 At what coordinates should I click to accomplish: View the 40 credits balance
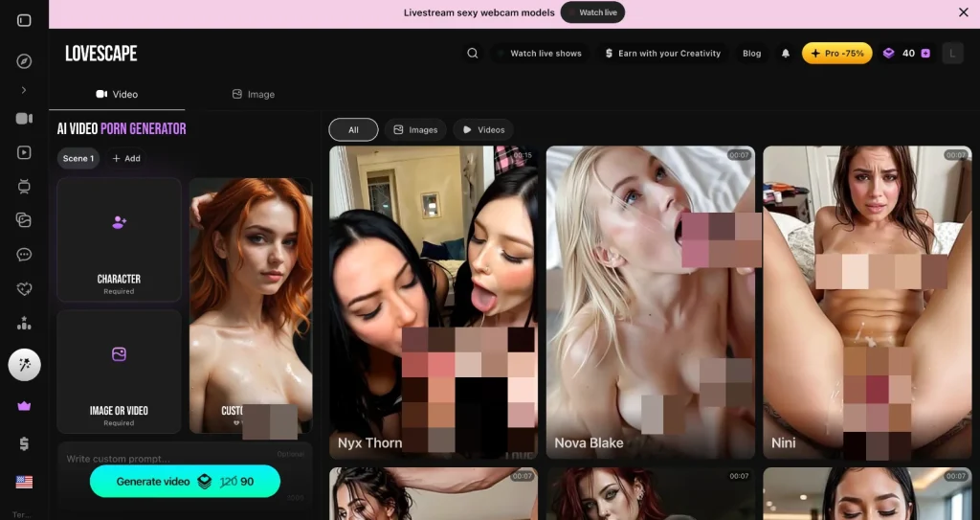[908, 54]
